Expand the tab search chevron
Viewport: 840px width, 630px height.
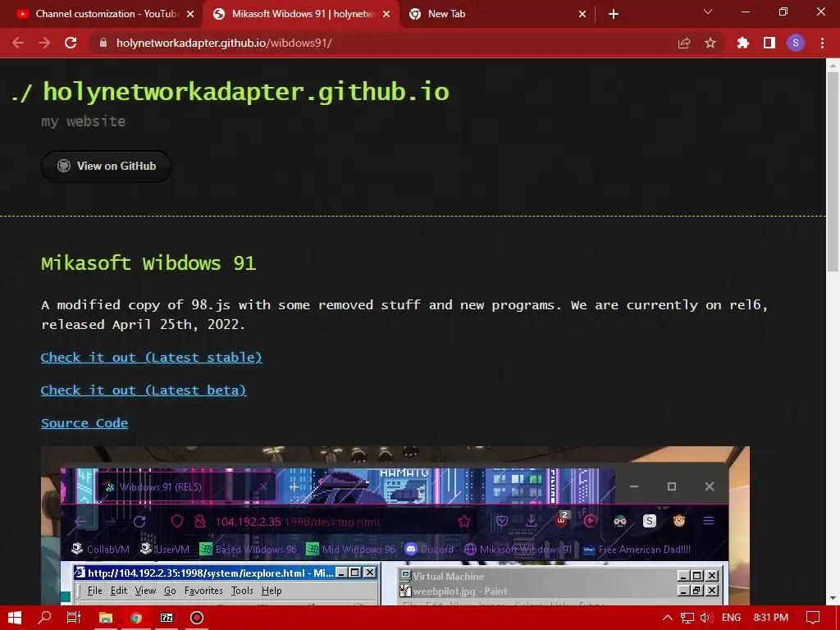tap(708, 11)
